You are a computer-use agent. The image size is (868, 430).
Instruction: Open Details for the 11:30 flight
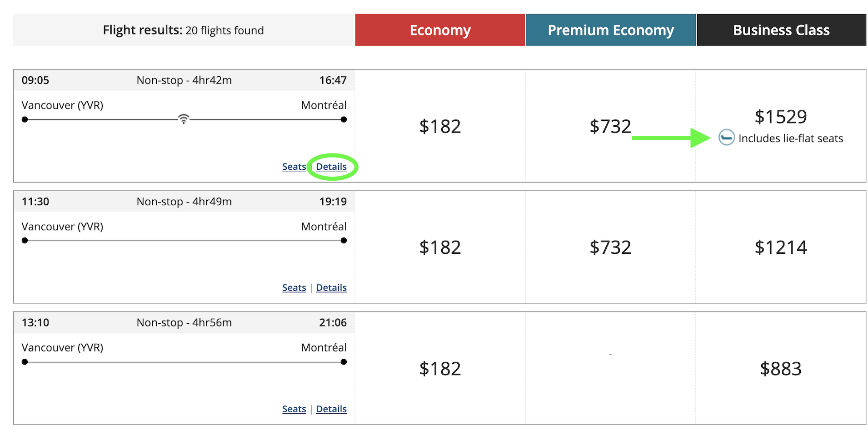(331, 287)
